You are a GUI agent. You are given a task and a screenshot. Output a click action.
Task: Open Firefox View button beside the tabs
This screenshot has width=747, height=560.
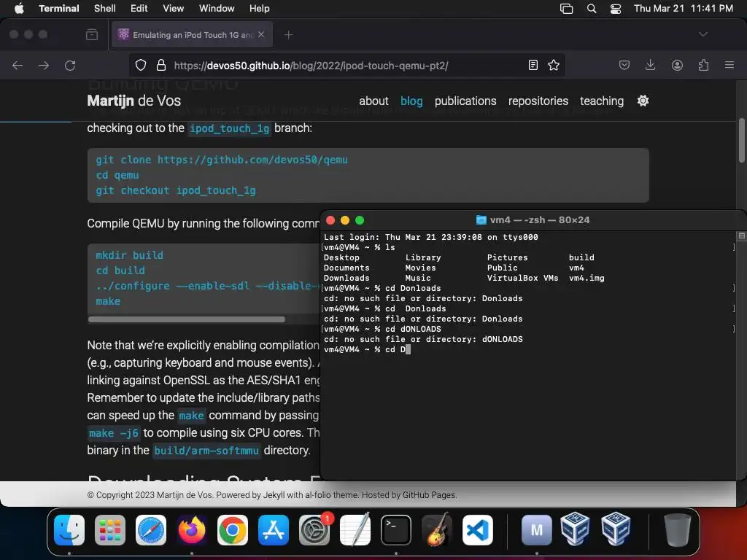(x=92, y=34)
